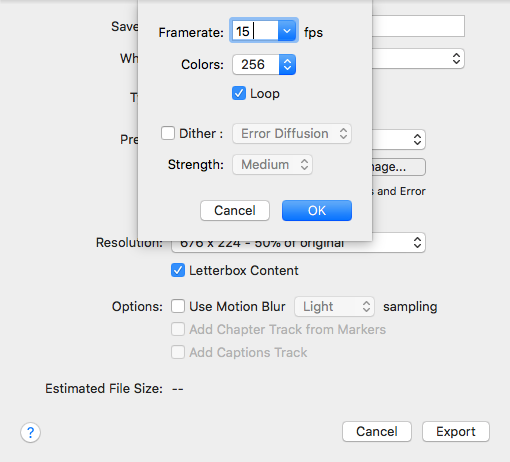Open the help question mark button
Screen dimensions: 510x462
click(x=30, y=432)
